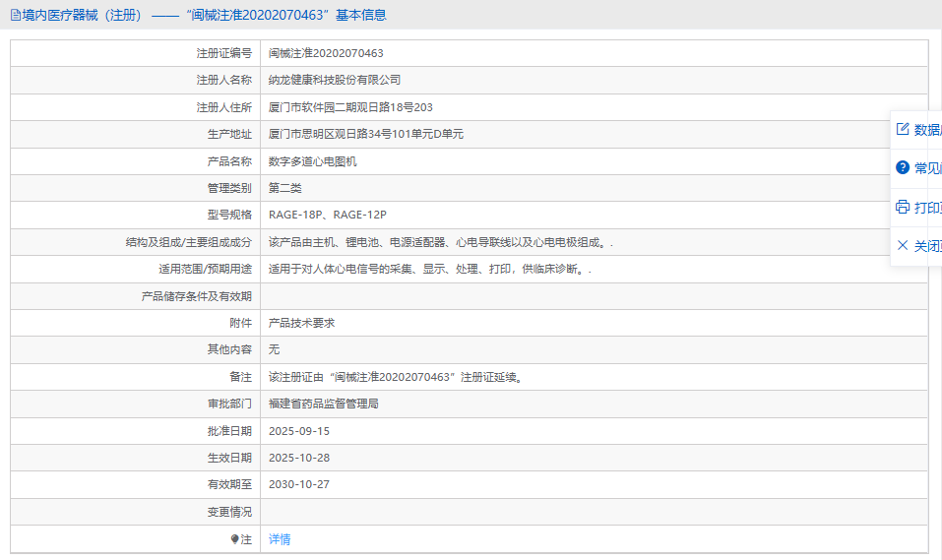Click address 厦门市软件园二期观日路18号203
The height and width of the screenshot is (560, 942).
[x=350, y=107]
